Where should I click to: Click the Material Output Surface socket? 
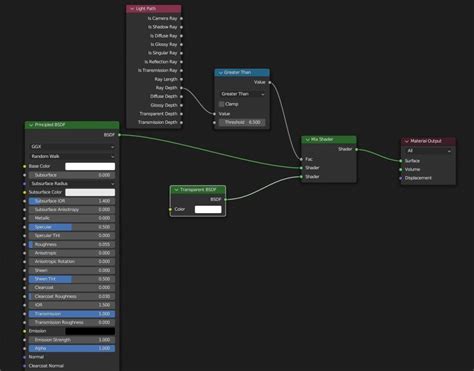pos(401,161)
